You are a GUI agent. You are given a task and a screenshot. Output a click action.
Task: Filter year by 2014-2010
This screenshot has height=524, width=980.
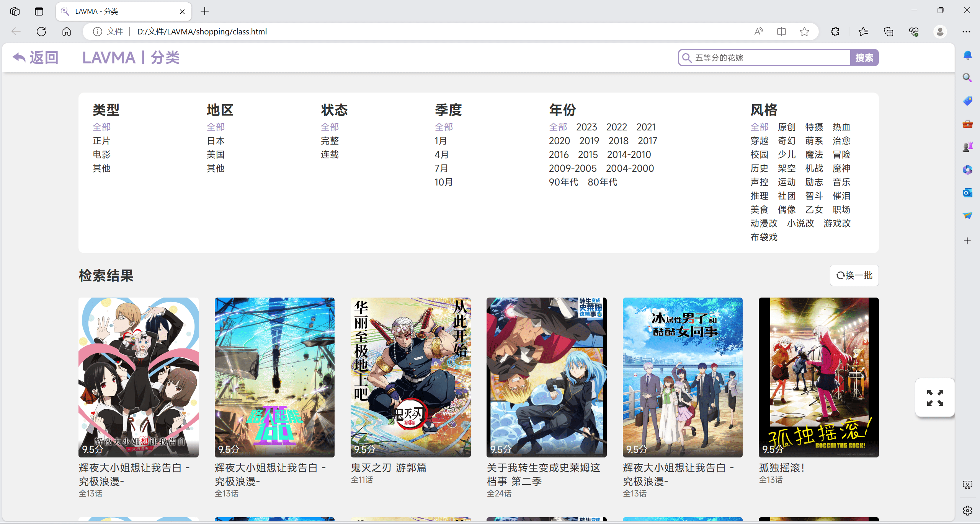[x=629, y=155]
